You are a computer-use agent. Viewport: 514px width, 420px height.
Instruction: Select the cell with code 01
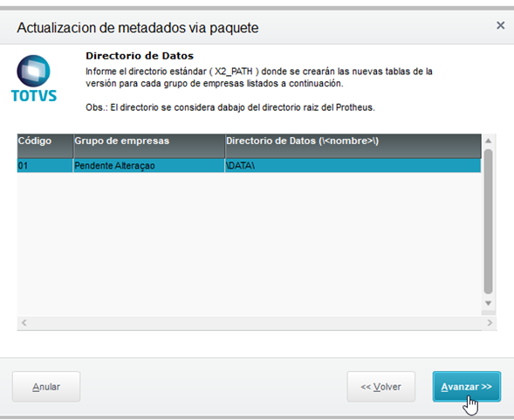click(45, 165)
